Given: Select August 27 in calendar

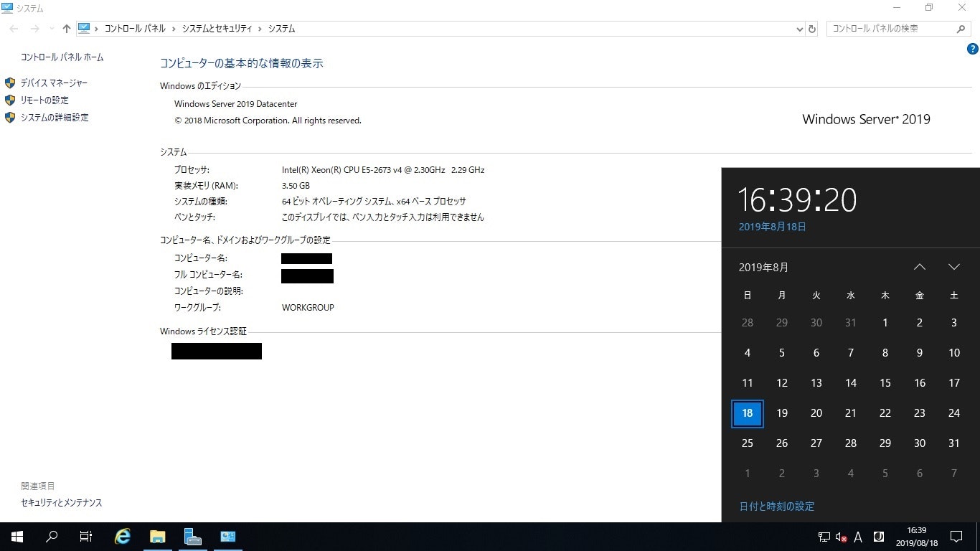Looking at the screenshot, I should pyautogui.click(x=816, y=443).
